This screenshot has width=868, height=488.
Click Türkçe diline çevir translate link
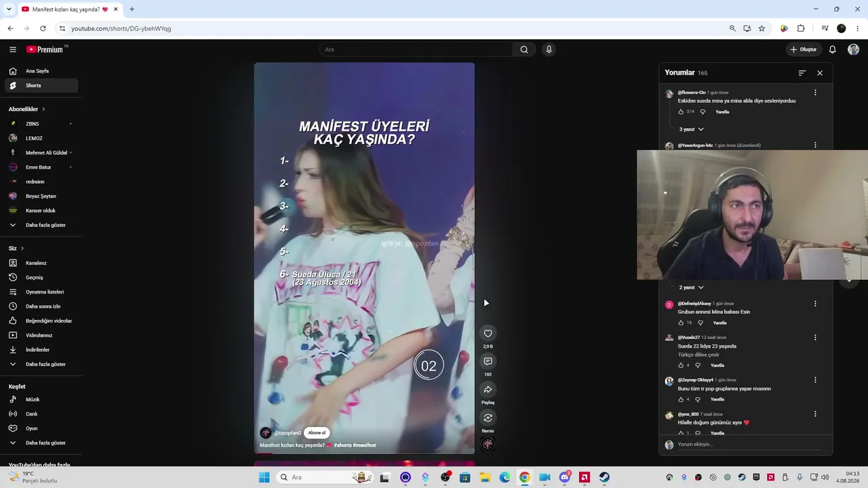tap(698, 354)
